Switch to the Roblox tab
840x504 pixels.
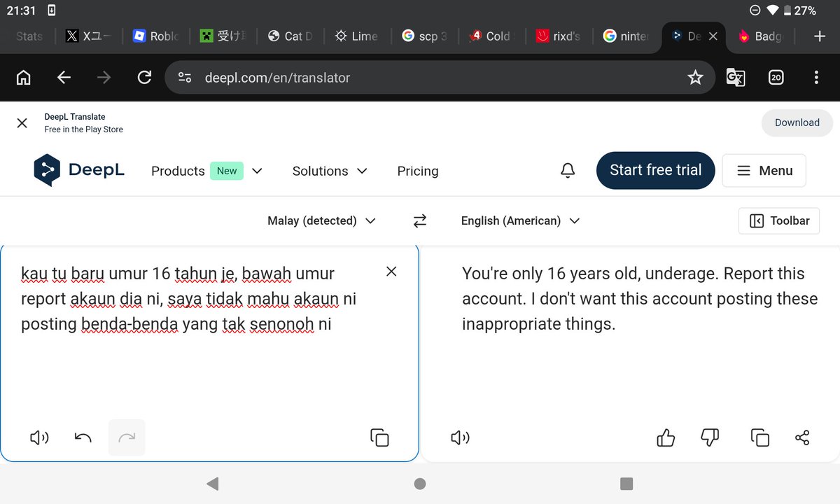pyautogui.click(x=155, y=36)
